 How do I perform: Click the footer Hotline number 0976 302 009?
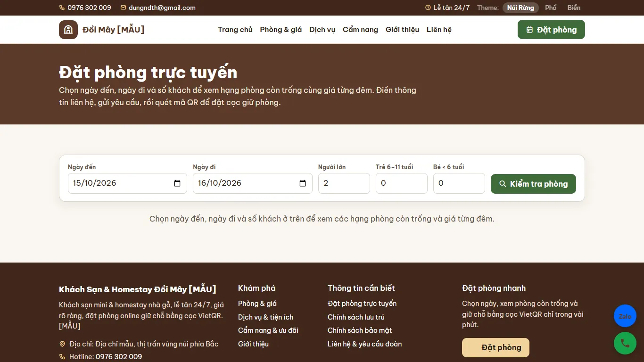(119, 357)
